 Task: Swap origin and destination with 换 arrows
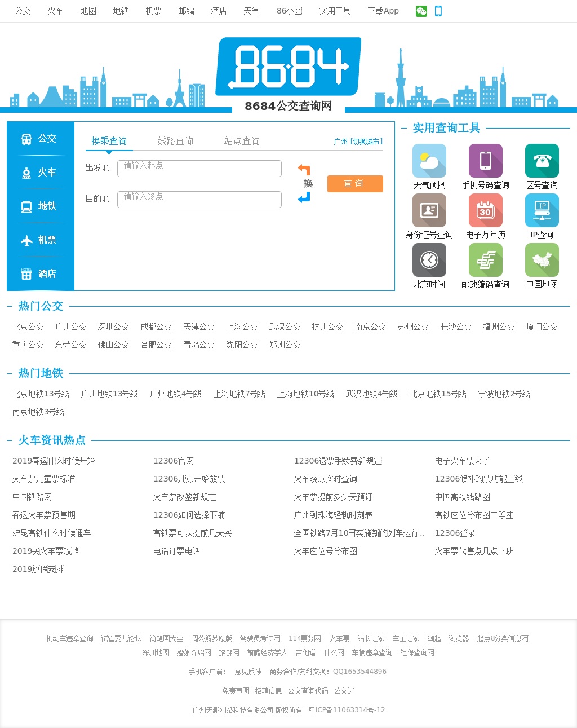coord(305,183)
